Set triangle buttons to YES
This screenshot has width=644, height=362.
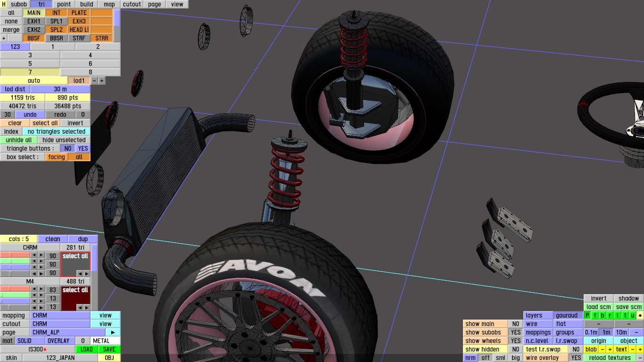pos(83,148)
